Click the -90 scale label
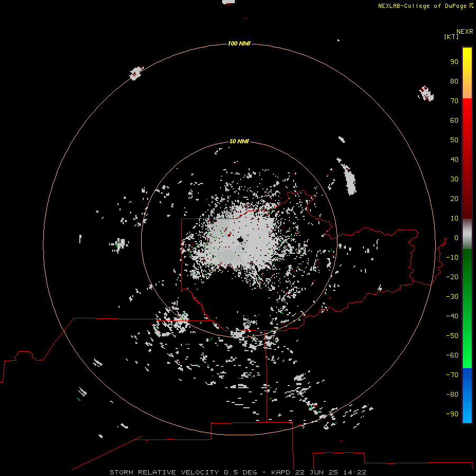The width and height of the screenshot is (476, 476). [452, 414]
